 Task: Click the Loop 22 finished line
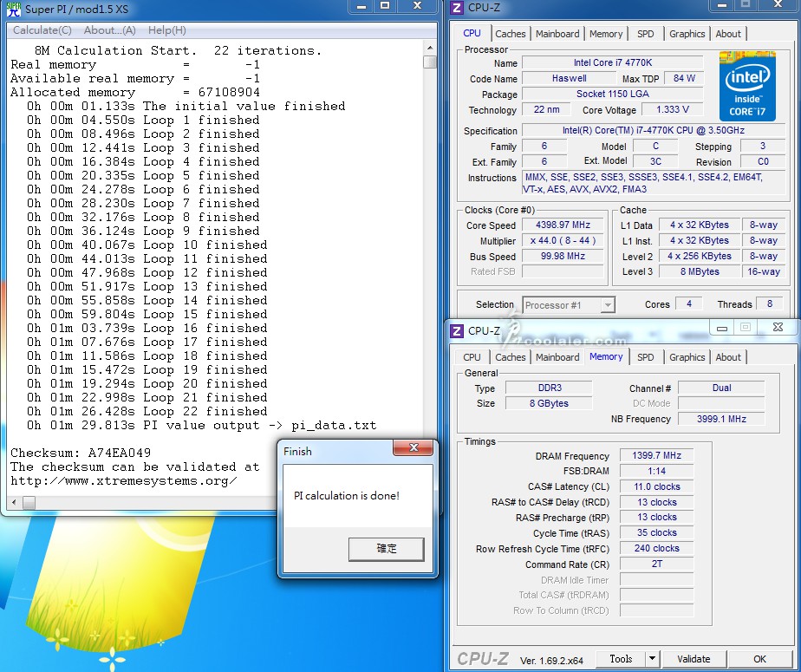(x=147, y=411)
